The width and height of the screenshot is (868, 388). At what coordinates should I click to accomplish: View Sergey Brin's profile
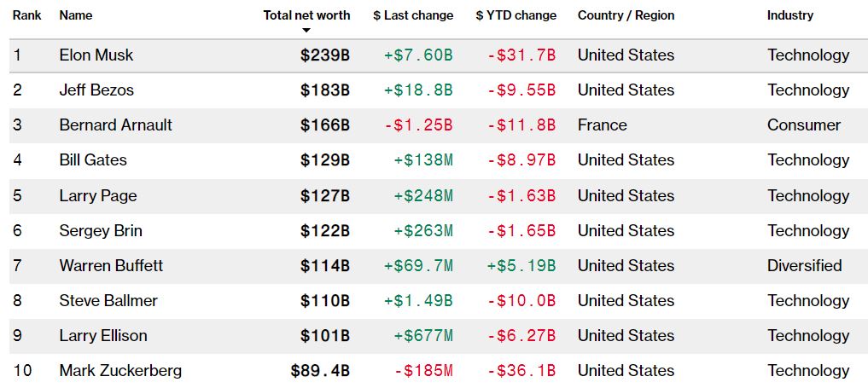point(101,231)
